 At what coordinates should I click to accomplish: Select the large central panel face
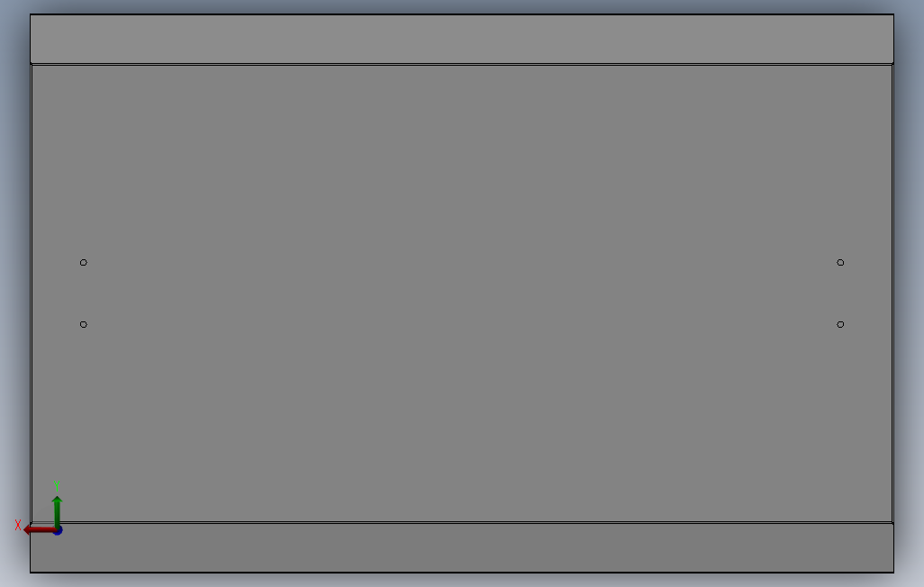pyautogui.click(x=462, y=293)
